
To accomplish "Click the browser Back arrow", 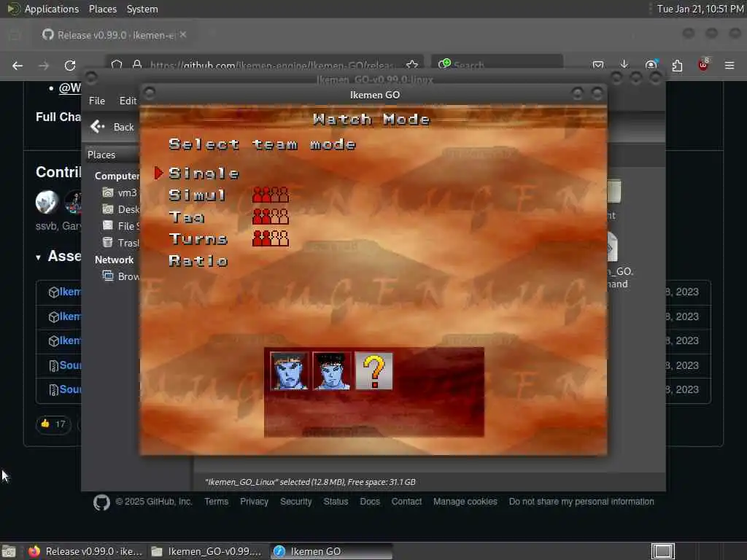I will 18,66.
